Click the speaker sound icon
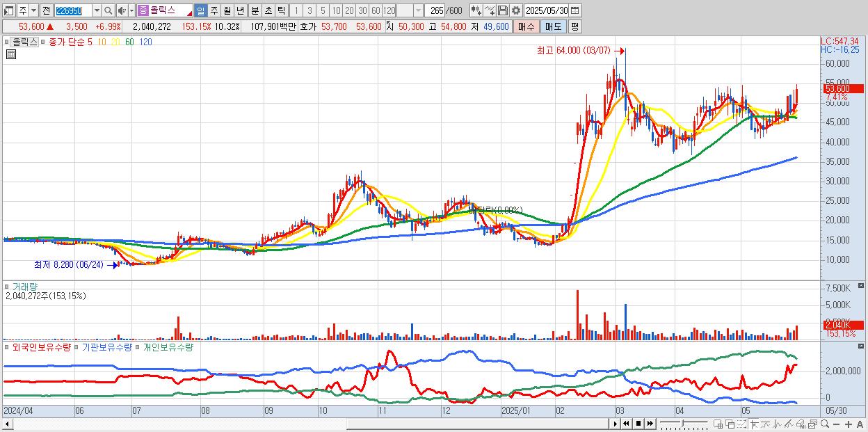The image size is (868, 432). [122, 10]
